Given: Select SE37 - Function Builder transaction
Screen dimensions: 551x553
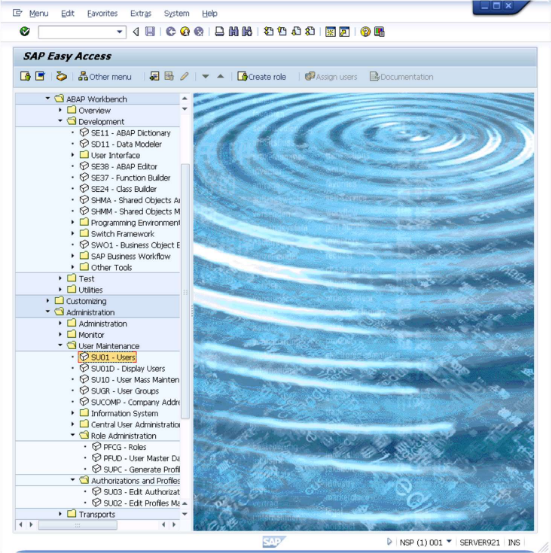Looking at the screenshot, I should [125, 177].
